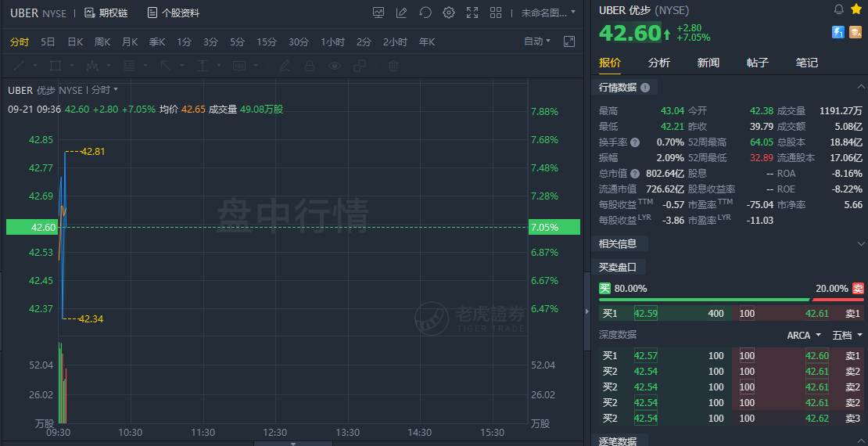The height and width of the screenshot is (446, 868).
Task: Switch to the 分时 timeframe tab
Action: point(20,41)
